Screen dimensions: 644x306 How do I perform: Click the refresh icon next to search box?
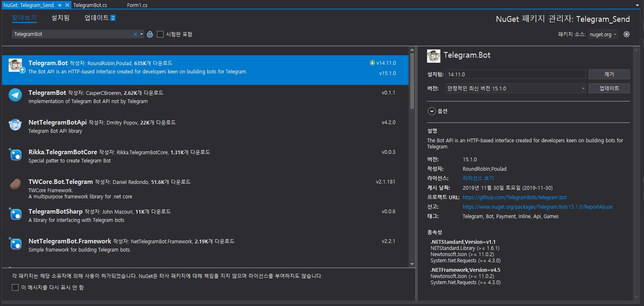tap(150, 34)
